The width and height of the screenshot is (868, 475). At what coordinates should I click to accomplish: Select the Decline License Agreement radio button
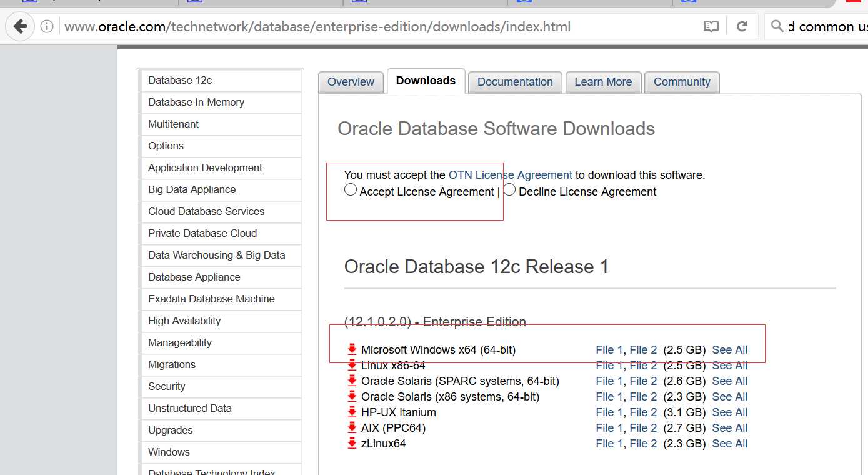tap(509, 190)
